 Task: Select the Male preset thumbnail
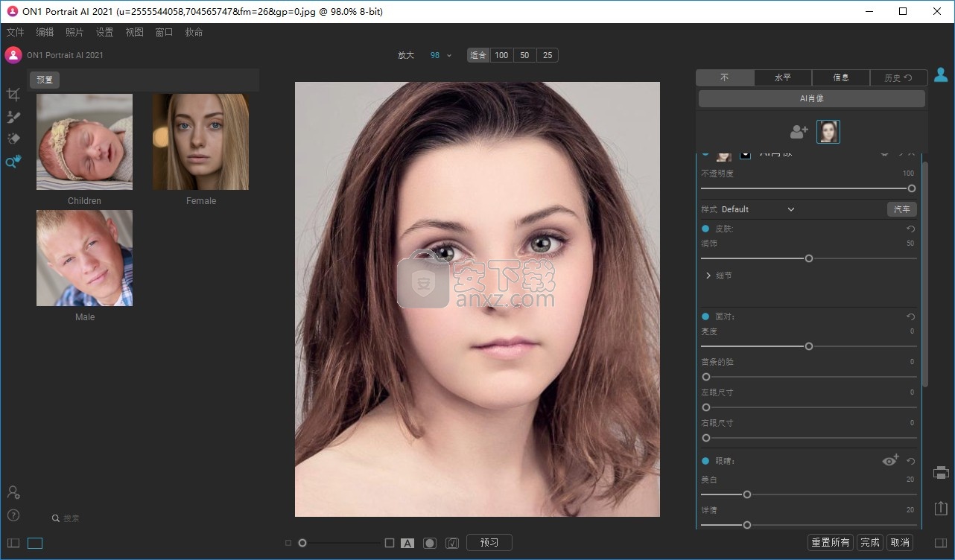[x=84, y=258]
